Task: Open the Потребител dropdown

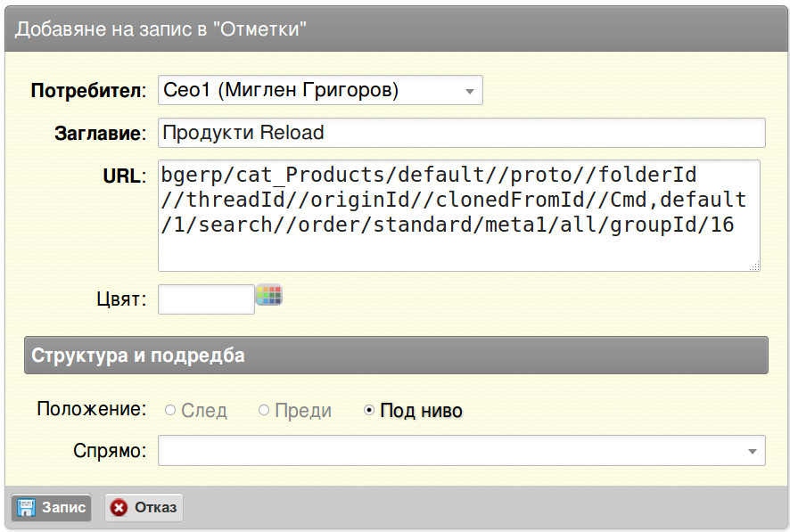Action: click(x=320, y=90)
